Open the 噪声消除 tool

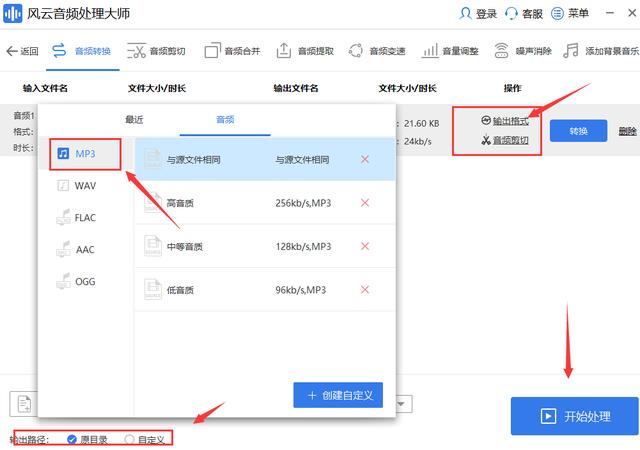[x=522, y=51]
